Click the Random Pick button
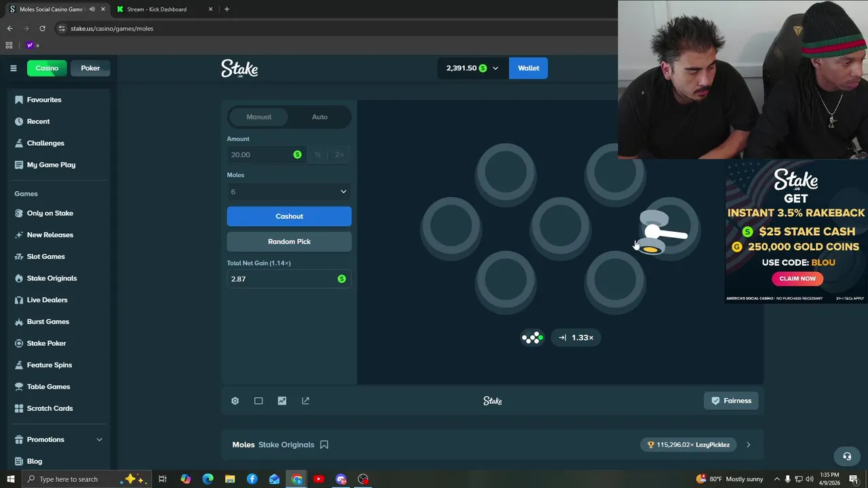Viewport: 868px width, 488px height. (x=289, y=241)
